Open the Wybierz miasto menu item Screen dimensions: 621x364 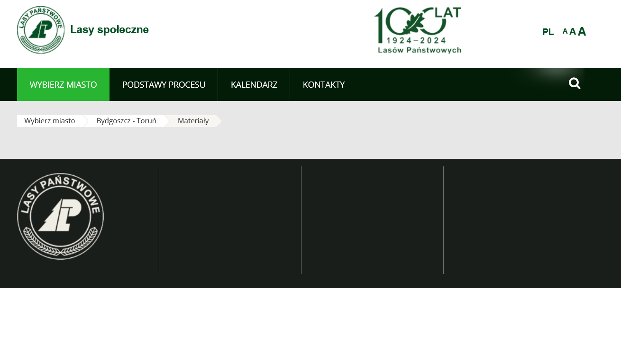(63, 84)
